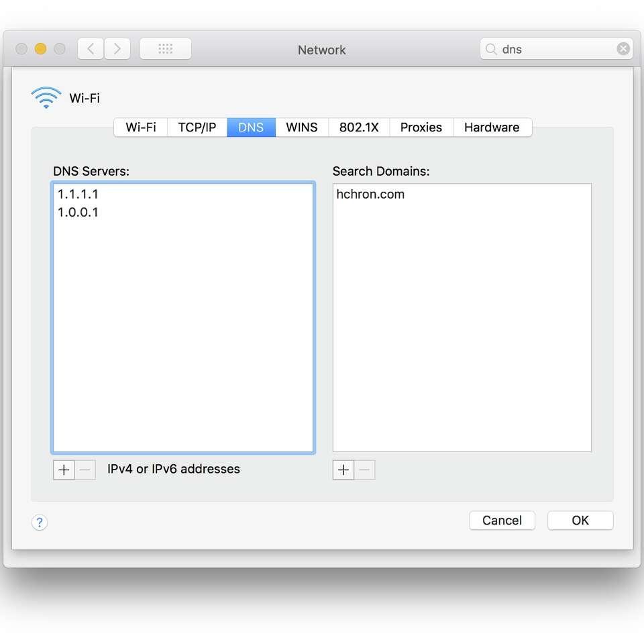This screenshot has width=644, height=644.
Task: Select the DNS tab
Action: tap(250, 127)
